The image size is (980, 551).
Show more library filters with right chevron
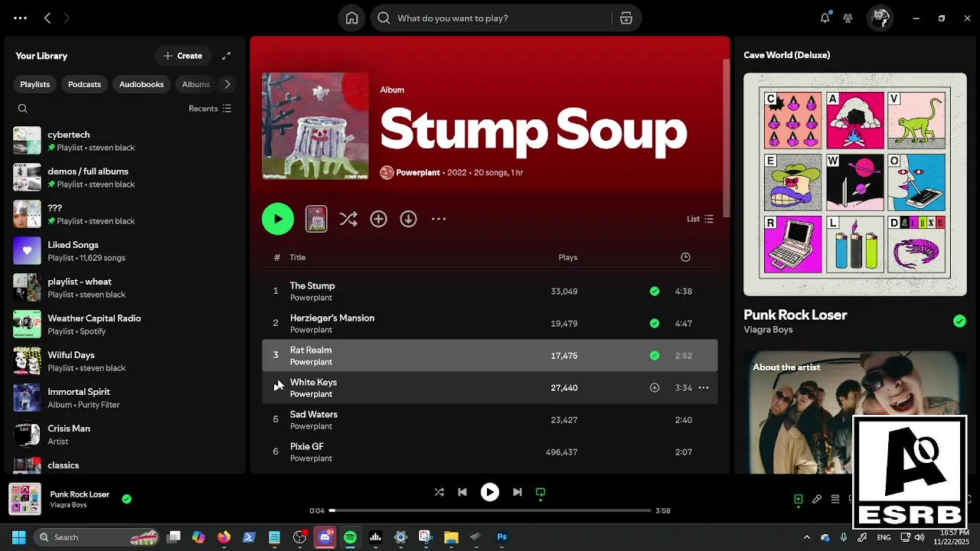point(227,84)
